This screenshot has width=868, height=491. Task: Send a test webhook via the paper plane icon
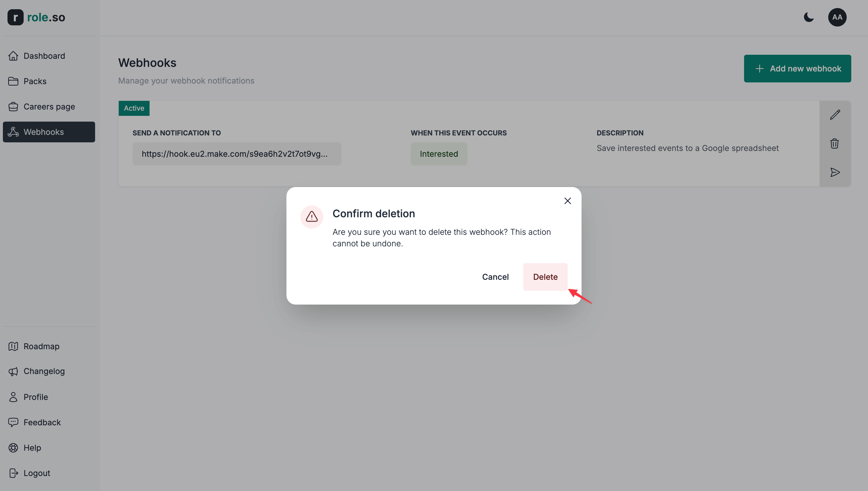click(835, 172)
